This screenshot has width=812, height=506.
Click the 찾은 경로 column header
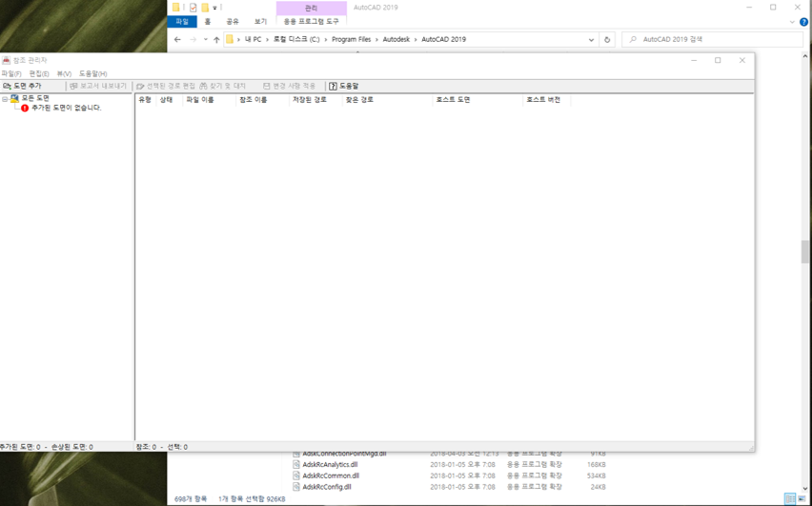click(x=387, y=100)
